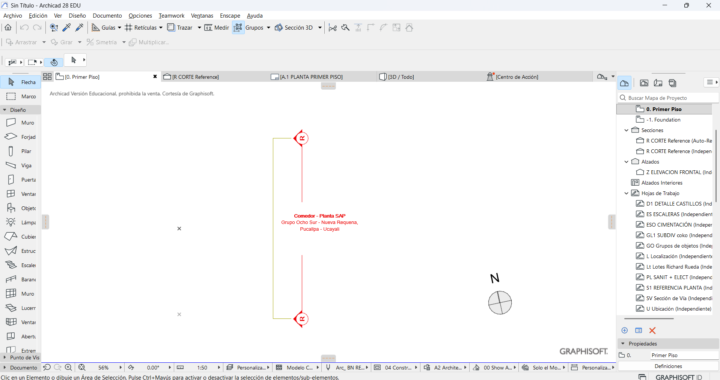Open the Documento menu
The height and width of the screenshot is (380, 720).
107,16
